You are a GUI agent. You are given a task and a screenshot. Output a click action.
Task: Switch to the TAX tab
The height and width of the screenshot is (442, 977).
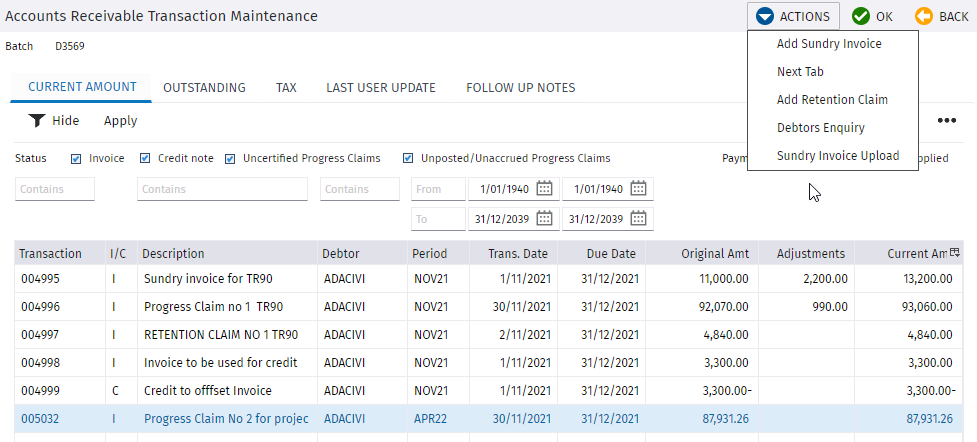[286, 88]
